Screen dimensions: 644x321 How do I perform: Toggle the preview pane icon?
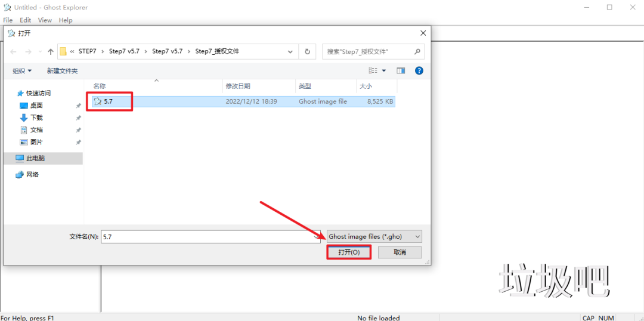401,70
